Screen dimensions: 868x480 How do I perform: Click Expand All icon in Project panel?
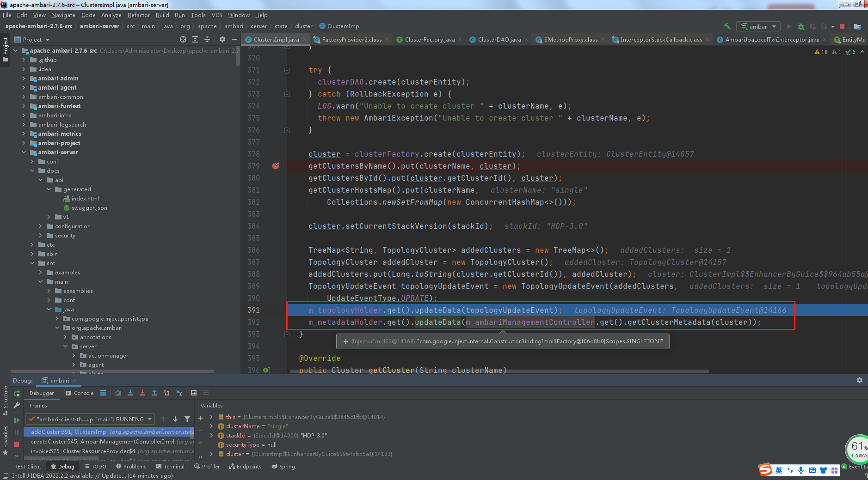(x=195, y=39)
